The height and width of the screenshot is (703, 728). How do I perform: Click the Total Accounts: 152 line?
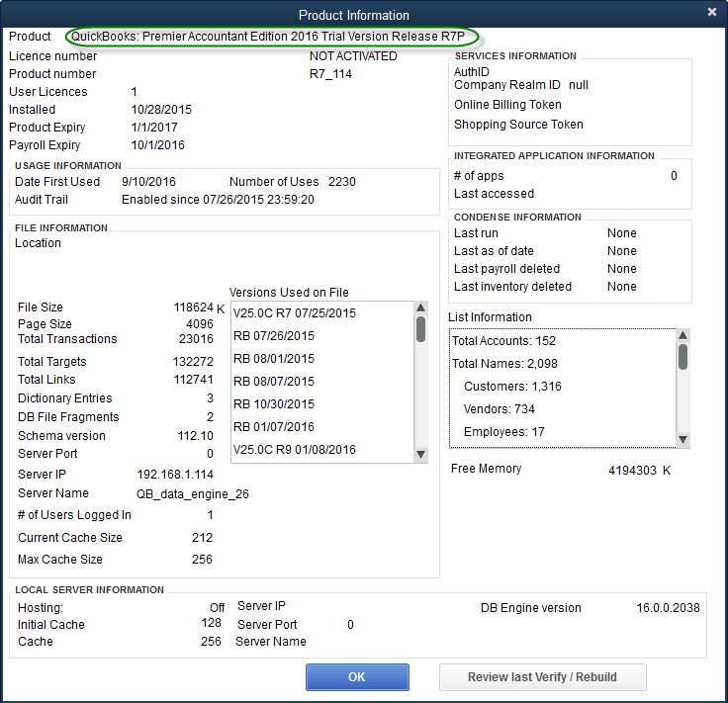(503, 341)
